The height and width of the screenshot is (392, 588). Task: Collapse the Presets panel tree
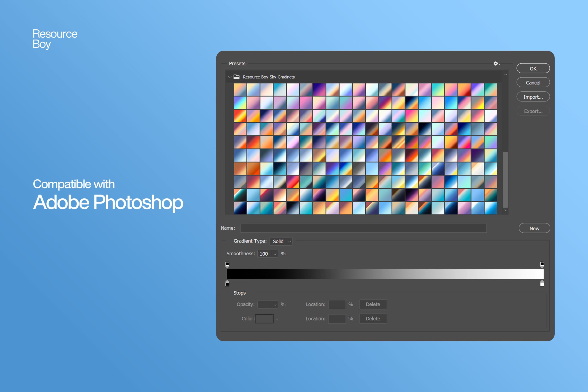pyautogui.click(x=227, y=76)
